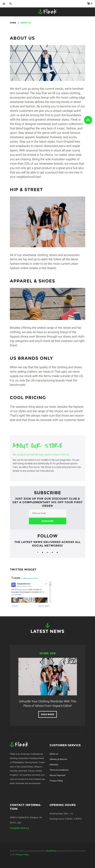Viewport: 95px width, 868px height.
Task: Open the Twitter social icon
Action: tap(42, 552)
